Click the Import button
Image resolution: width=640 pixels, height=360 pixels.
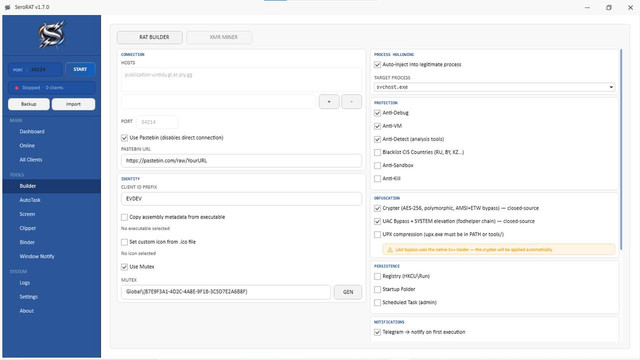(73, 104)
